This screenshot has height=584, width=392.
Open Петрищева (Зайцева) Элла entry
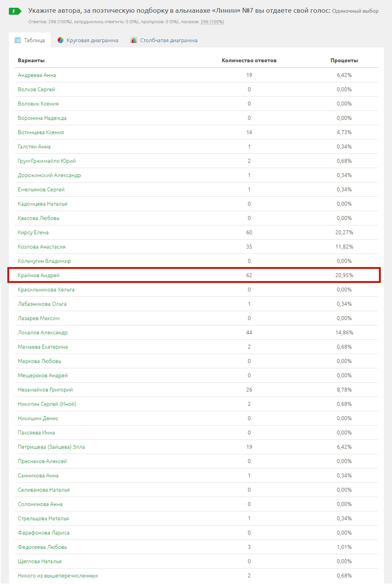click(x=51, y=447)
